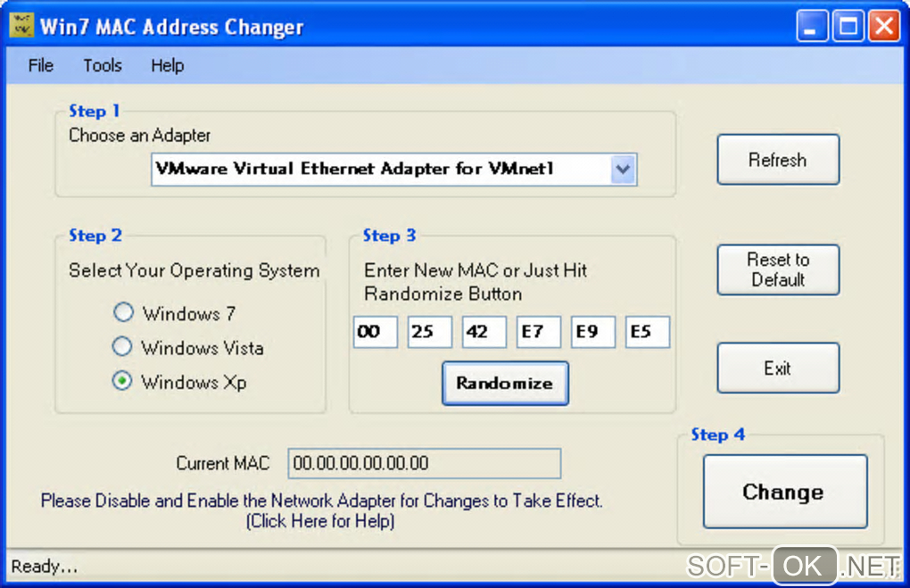Click Reset to Default button
This screenshot has height=588, width=910.
click(778, 270)
